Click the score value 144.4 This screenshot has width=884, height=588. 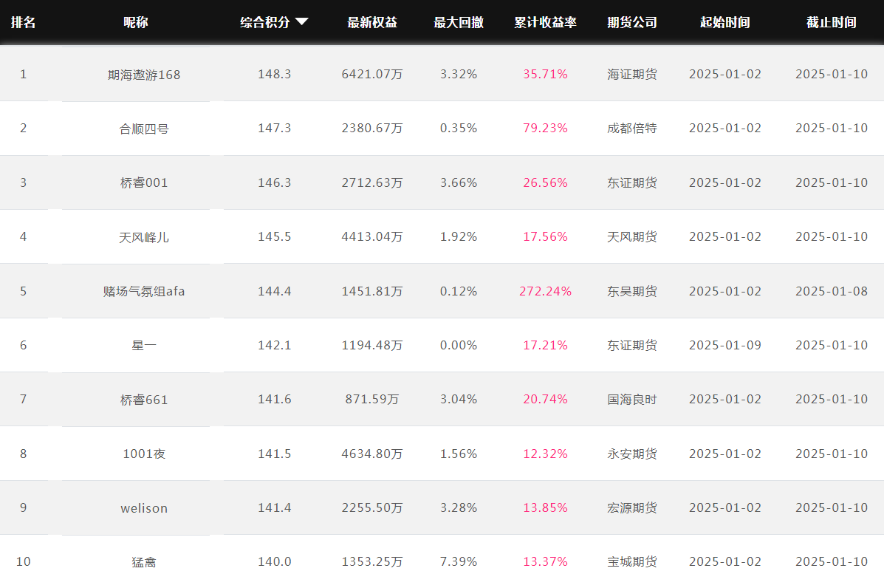point(275,292)
